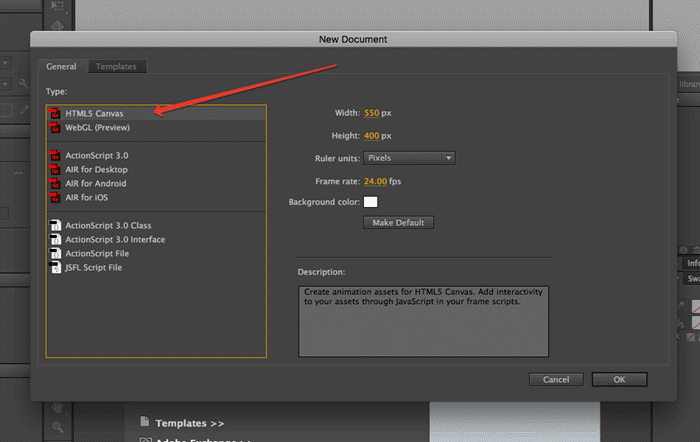
Task: Switch to the Templates tab
Action: [117, 67]
